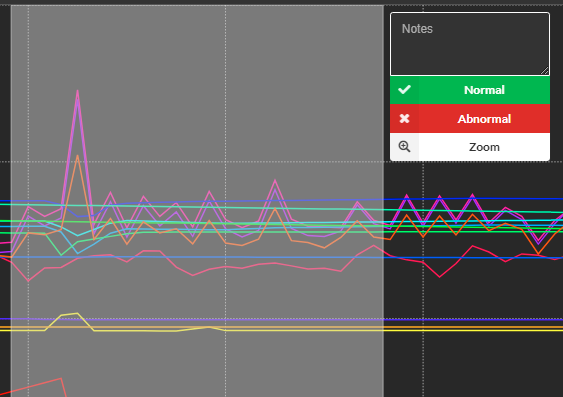Focus the Notes text area

[x=470, y=44]
